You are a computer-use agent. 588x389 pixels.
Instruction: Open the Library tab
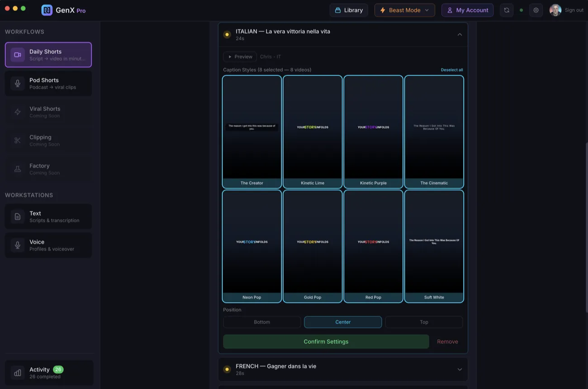click(x=349, y=10)
